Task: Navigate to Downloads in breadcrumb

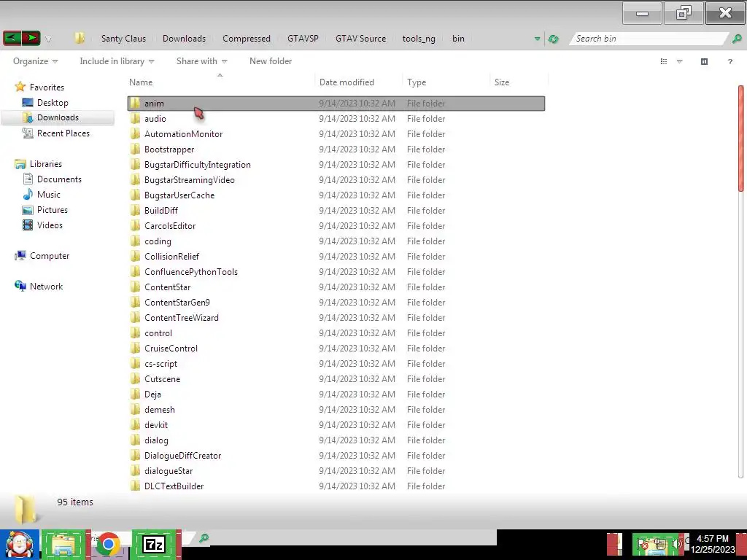Action: [x=184, y=39]
